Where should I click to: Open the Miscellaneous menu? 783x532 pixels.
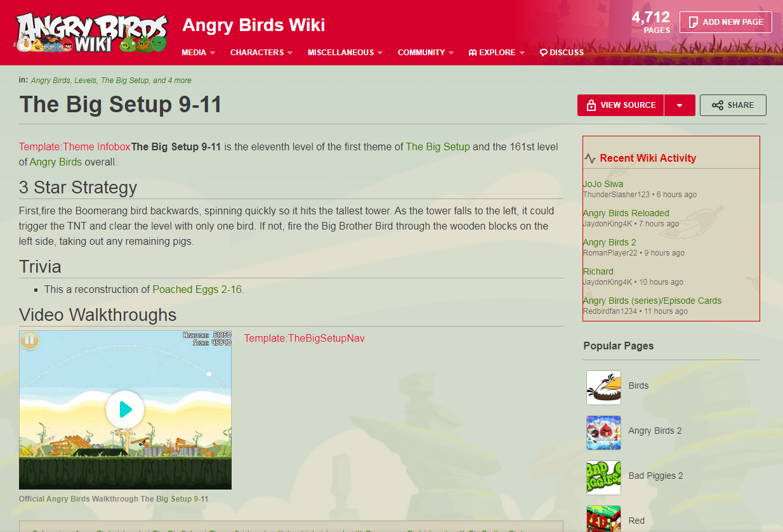pos(345,53)
